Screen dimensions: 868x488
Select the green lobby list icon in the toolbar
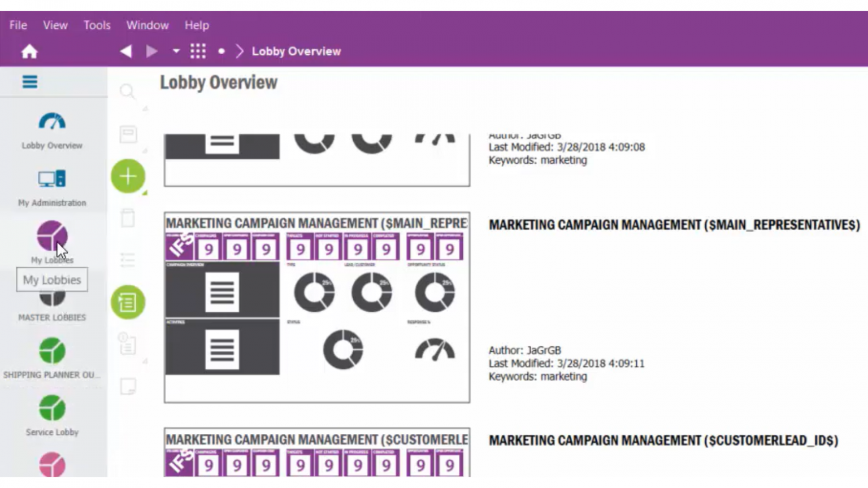click(x=128, y=302)
